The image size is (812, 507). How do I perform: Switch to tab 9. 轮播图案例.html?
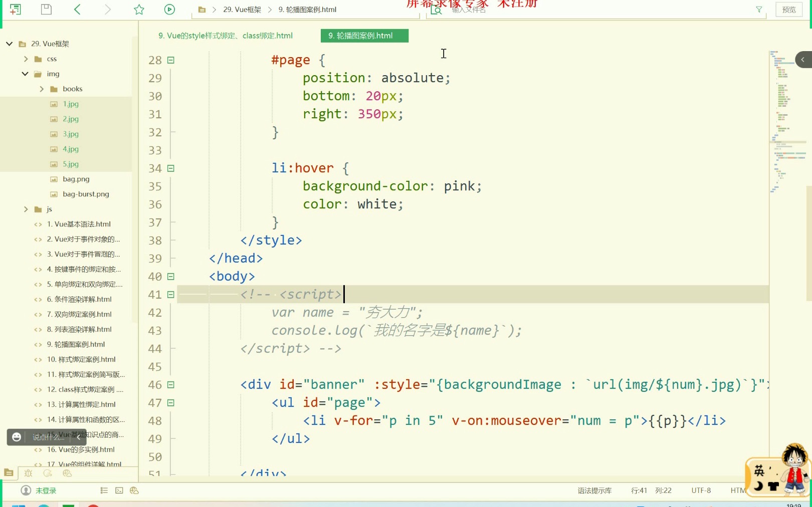click(x=364, y=36)
